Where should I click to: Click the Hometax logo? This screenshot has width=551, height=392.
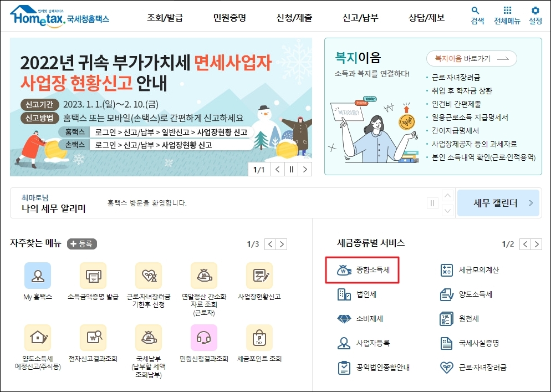59,16
